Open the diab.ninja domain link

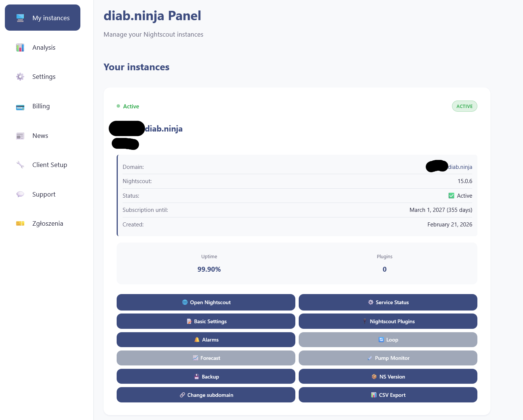click(x=460, y=167)
